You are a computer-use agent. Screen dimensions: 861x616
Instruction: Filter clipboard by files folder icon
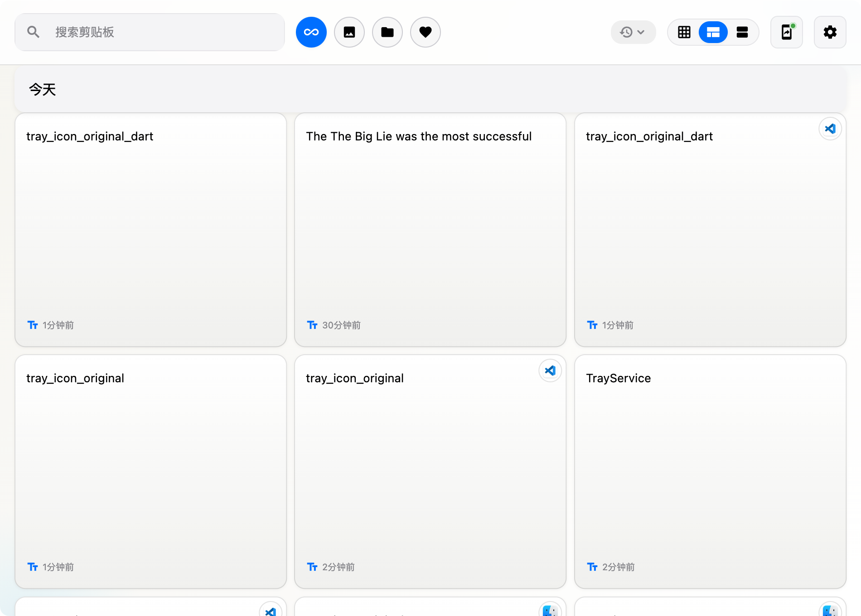(x=387, y=32)
